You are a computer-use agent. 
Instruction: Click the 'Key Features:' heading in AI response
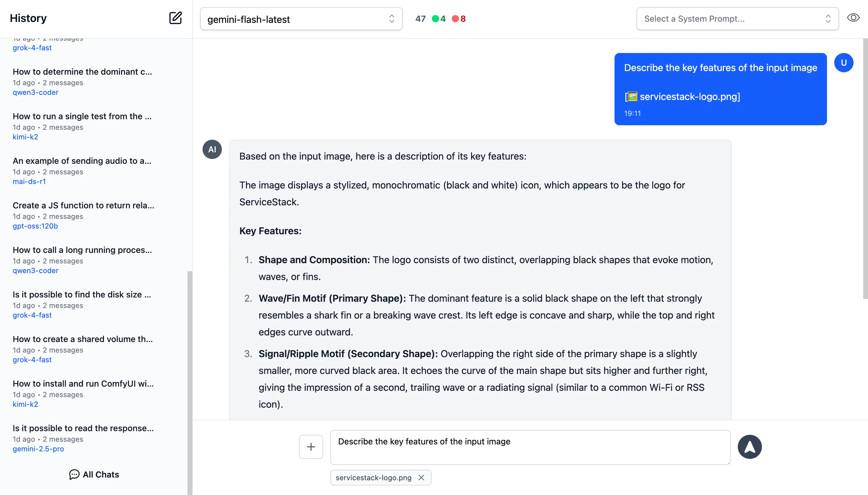point(270,231)
